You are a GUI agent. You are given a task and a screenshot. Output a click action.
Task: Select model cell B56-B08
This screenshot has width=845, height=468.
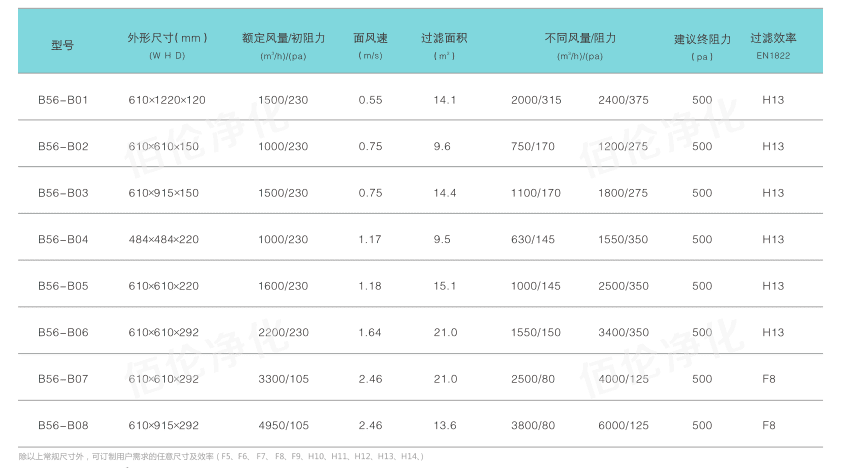point(63,425)
